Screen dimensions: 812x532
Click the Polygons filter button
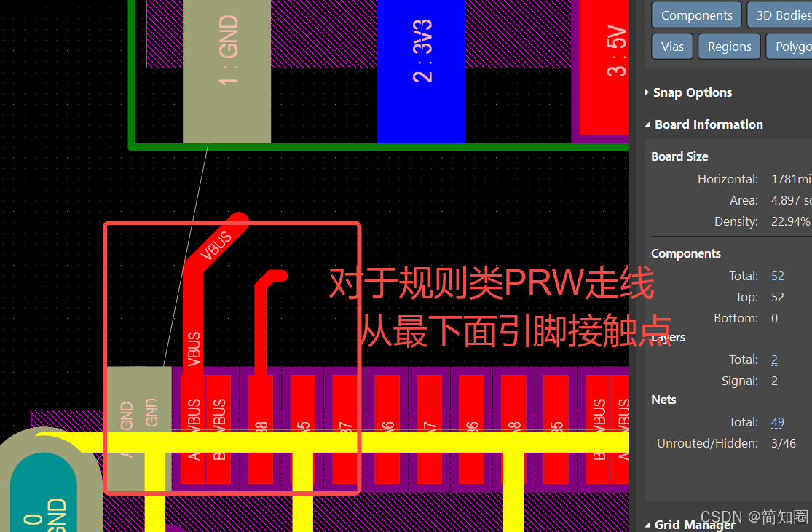[x=789, y=47]
